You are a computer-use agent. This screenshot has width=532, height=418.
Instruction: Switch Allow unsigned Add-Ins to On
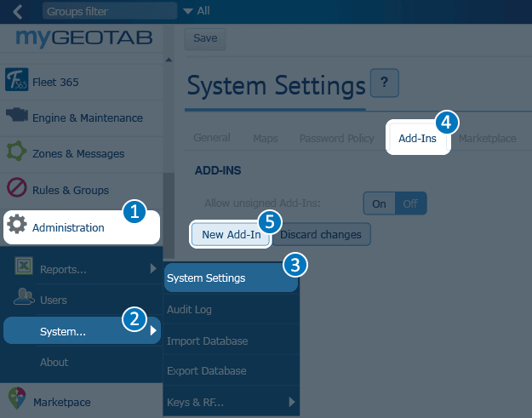tap(379, 203)
